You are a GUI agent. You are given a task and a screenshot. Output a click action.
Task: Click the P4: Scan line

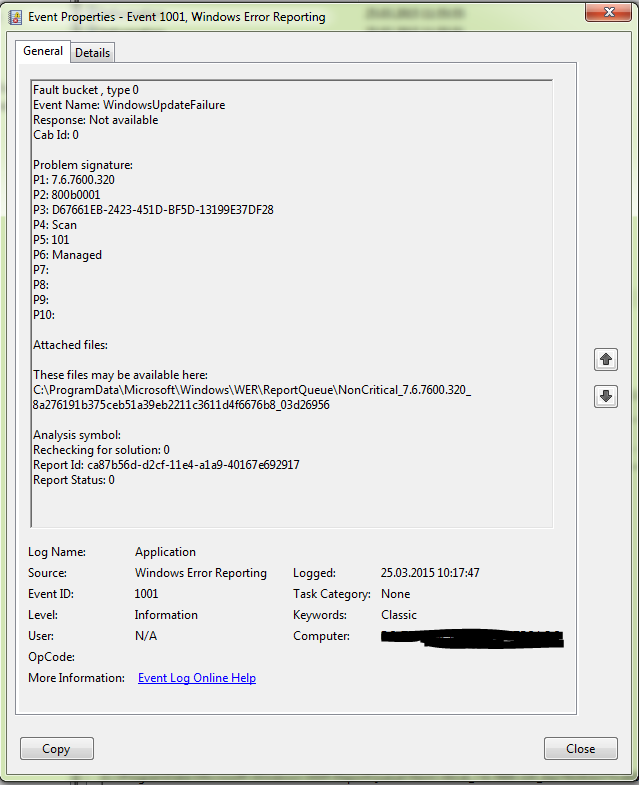pos(55,225)
